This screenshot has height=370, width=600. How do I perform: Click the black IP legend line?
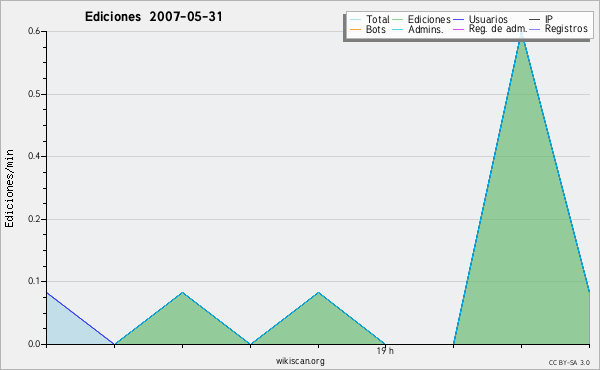click(x=535, y=20)
